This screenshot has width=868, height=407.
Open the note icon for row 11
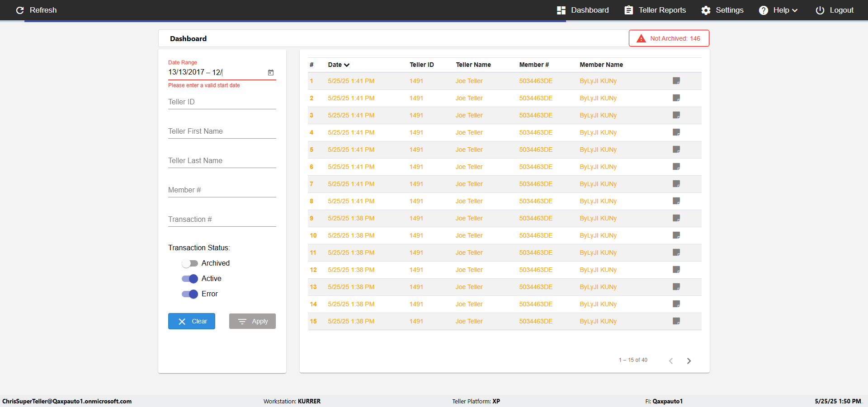pos(676,253)
